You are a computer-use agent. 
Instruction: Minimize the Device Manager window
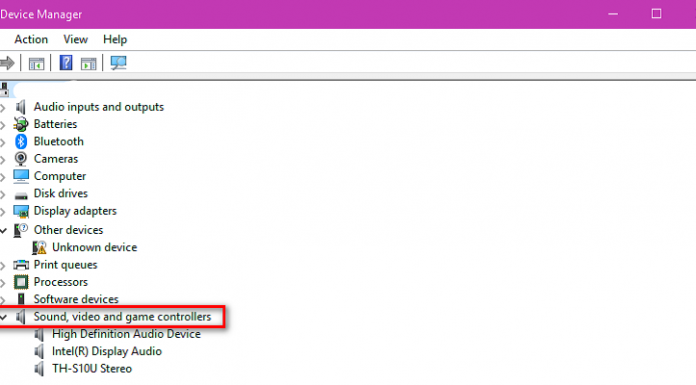pyautogui.click(x=613, y=14)
